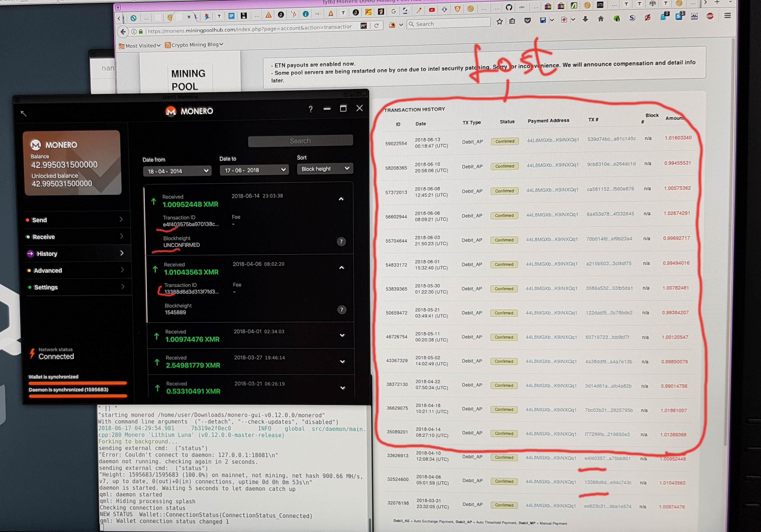Collapse the 1.01043563 XMR received transaction
761x532 pixels.
click(342, 267)
